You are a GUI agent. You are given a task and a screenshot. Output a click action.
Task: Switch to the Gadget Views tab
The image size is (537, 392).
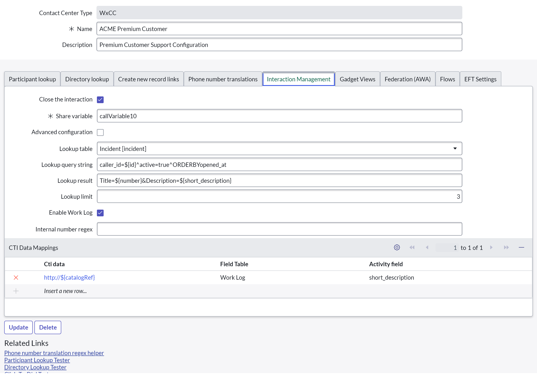[x=357, y=79]
